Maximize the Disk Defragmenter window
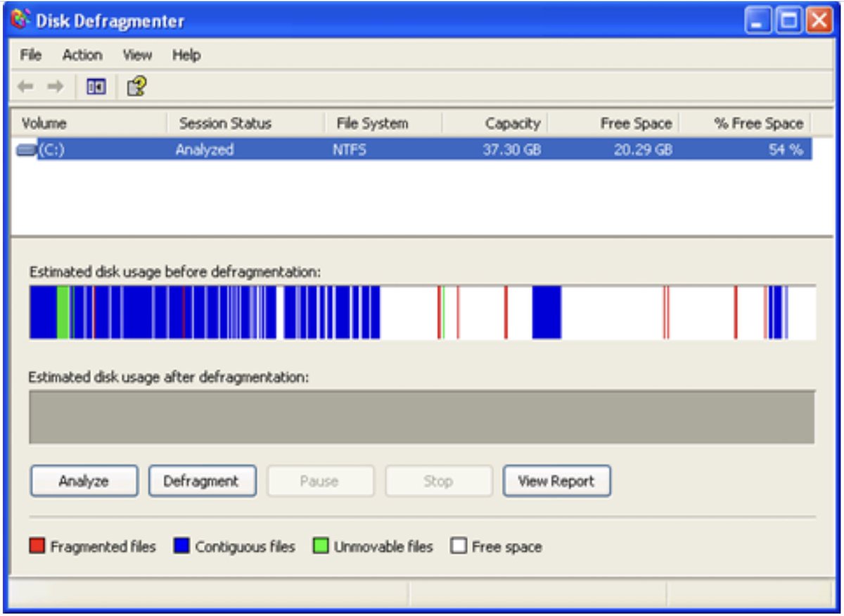This screenshot has width=844, height=616. tap(788, 21)
